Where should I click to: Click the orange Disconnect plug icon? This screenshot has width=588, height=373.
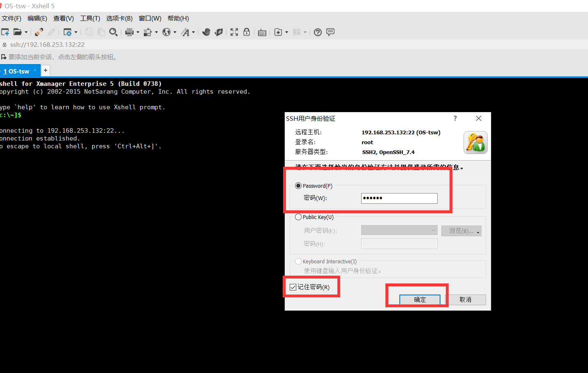(39, 32)
